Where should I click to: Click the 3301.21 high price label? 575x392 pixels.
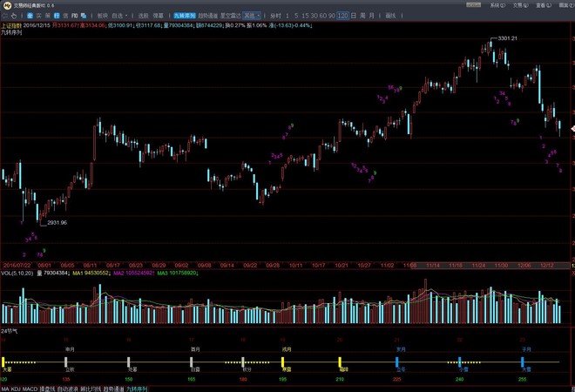pyautogui.click(x=508, y=38)
